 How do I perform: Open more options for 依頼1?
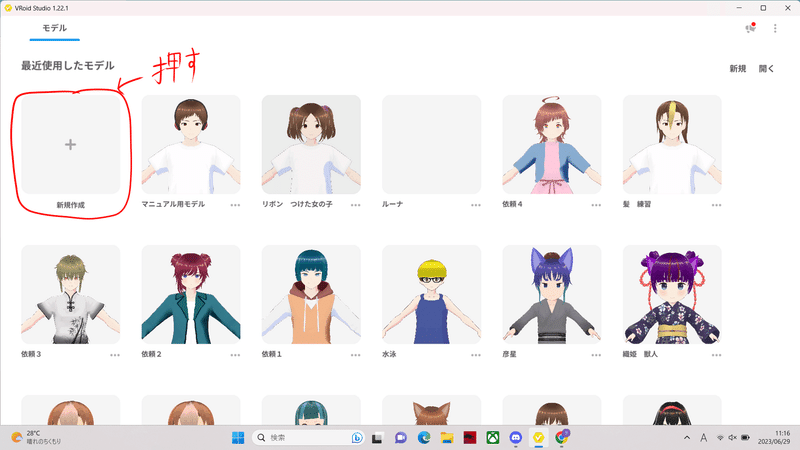pos(355,355)
